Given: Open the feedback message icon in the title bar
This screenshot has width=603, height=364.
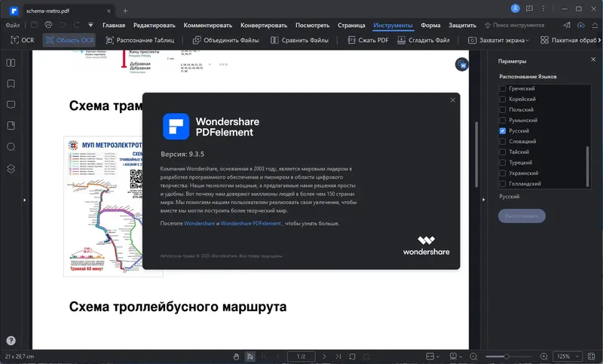Looking at the screenshot, I should click(530, 8).
